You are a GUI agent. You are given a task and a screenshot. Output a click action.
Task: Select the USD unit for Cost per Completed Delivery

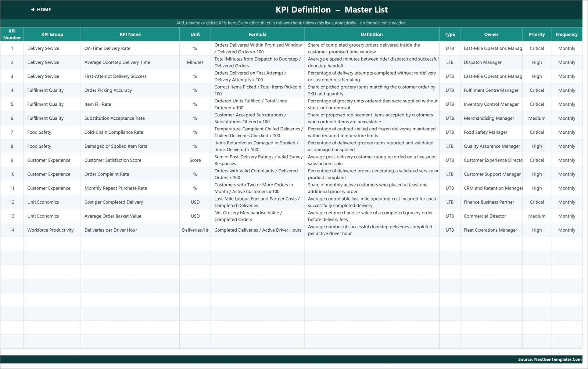tap(195, 202)
